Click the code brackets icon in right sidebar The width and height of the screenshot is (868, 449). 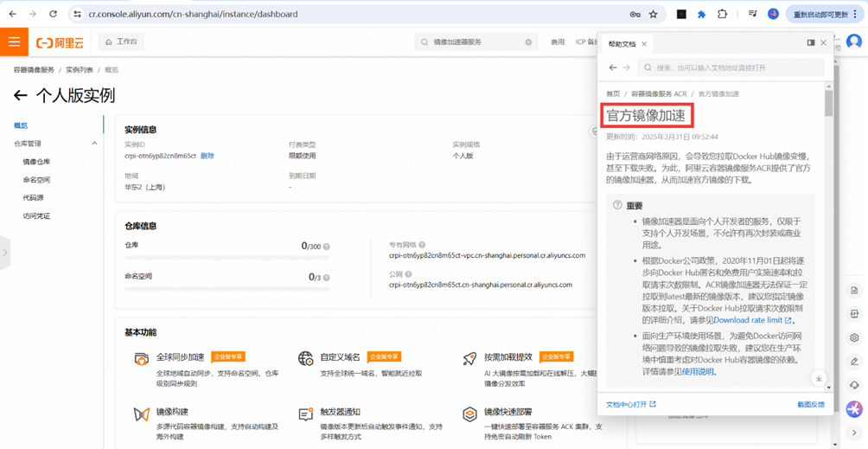(854, 314)
